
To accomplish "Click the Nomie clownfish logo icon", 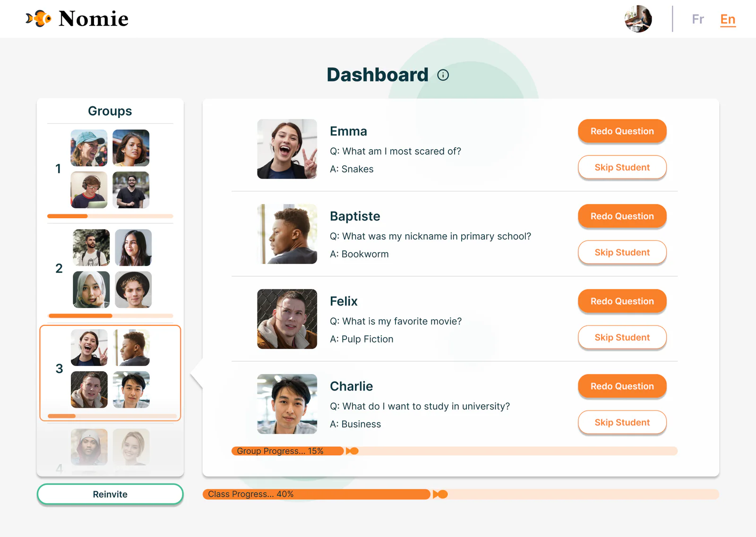I will [38, 18].
